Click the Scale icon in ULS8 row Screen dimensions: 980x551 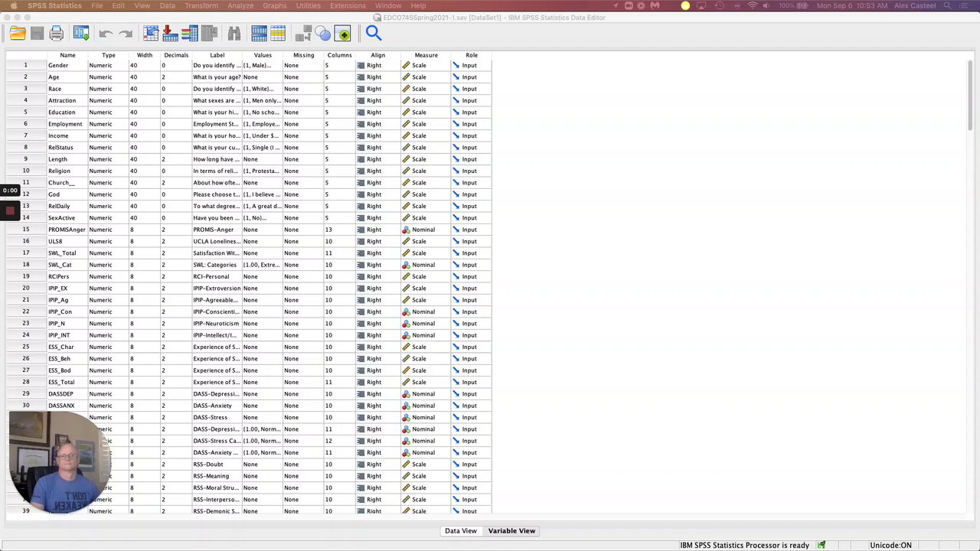[407, 241]
